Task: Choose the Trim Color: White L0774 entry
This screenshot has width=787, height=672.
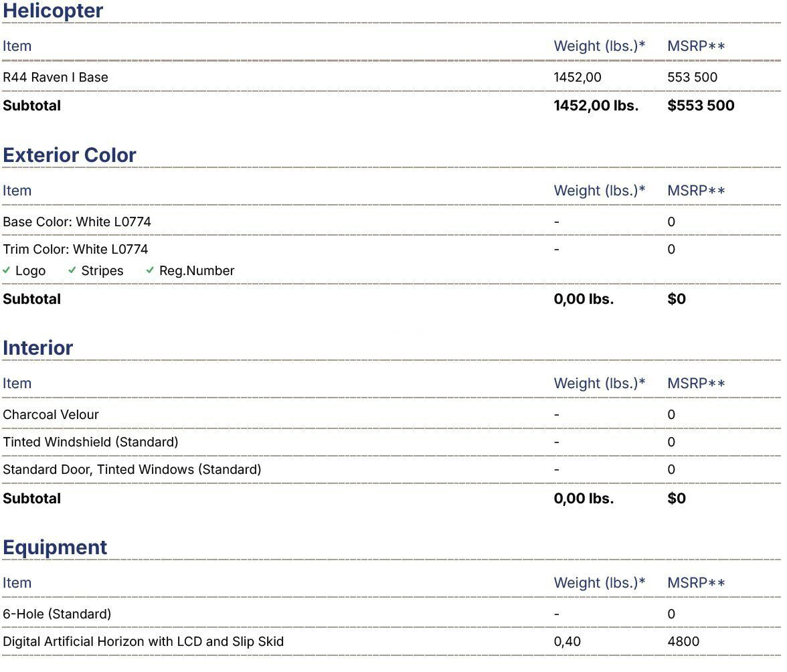Action: pyautogui.click(x=76, y=249)
